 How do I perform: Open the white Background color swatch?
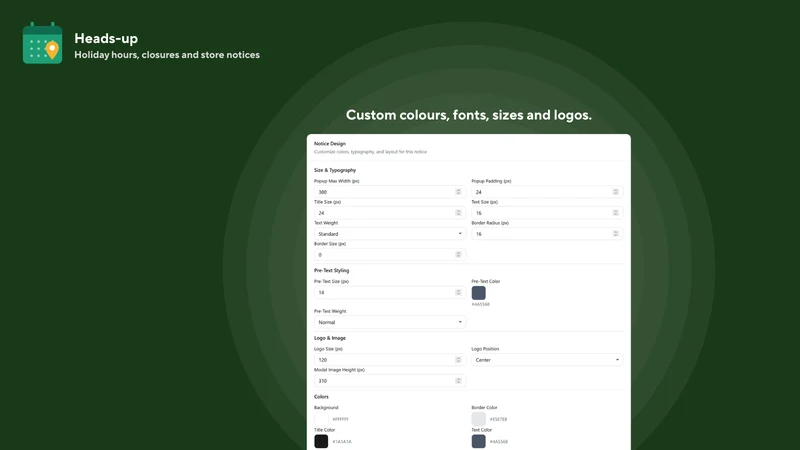tap(321, 419)
